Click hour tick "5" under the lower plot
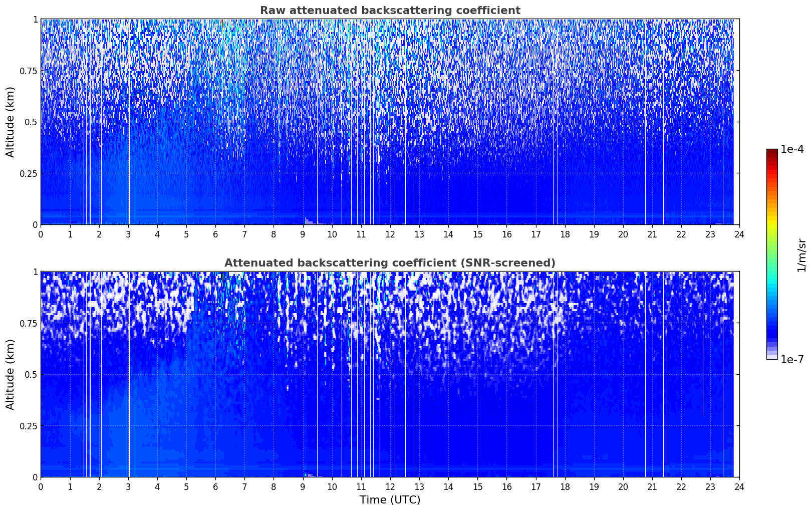 tap(186, 486)
